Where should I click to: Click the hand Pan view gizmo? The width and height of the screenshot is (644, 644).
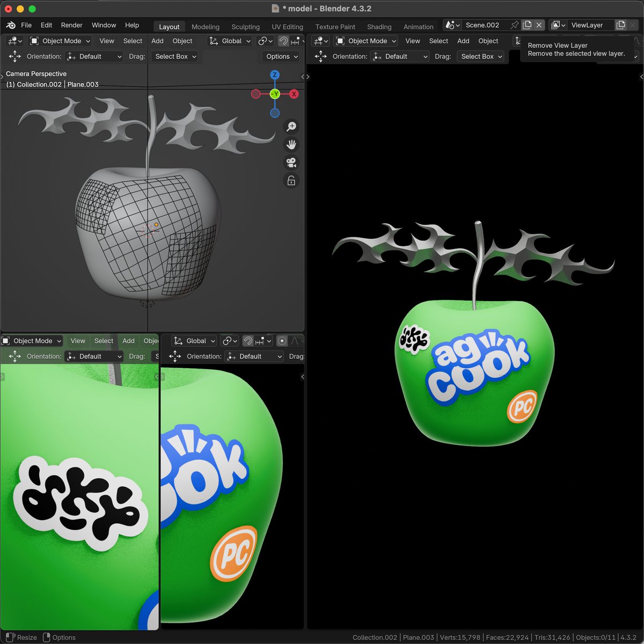click(291, 145)
